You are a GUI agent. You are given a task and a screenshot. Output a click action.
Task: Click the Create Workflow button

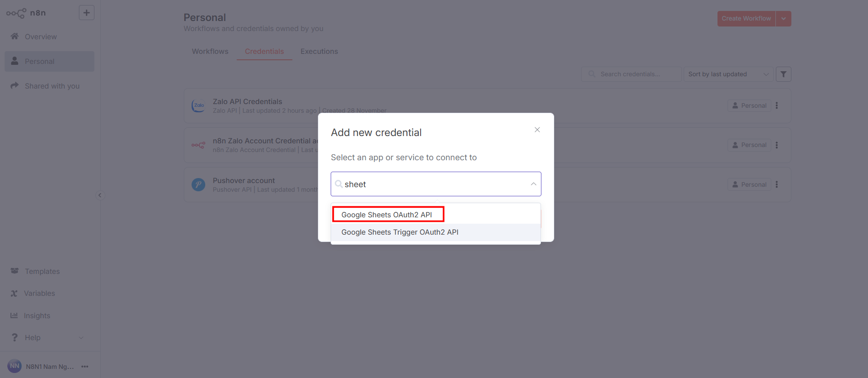coord(746,18)
